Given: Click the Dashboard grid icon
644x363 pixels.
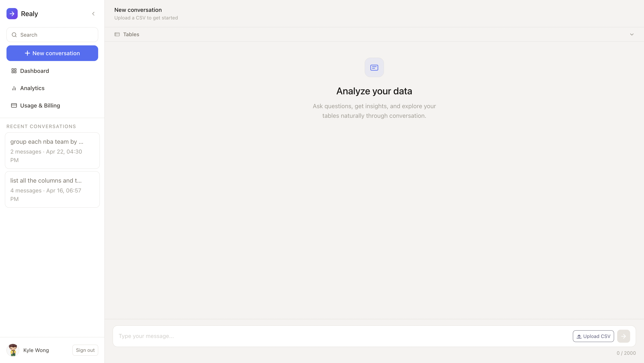Looking at the screenshot, I should [14, 71].
